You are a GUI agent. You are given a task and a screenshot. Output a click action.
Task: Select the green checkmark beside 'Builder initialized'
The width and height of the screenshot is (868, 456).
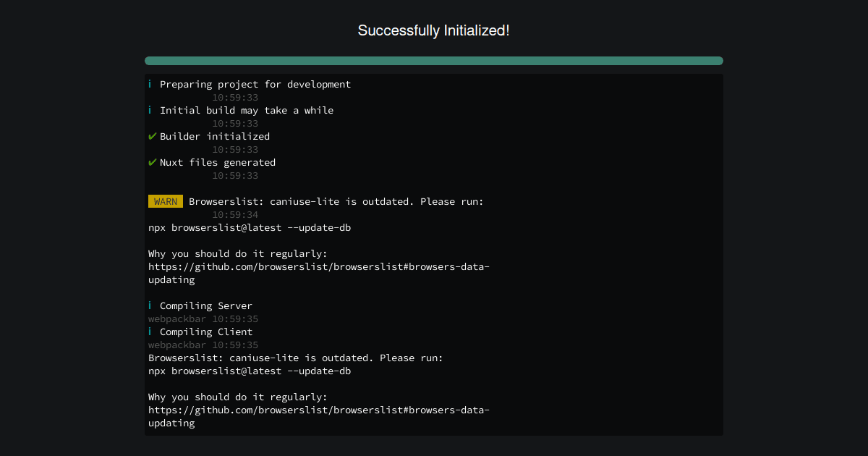click(x=152, y=136)
